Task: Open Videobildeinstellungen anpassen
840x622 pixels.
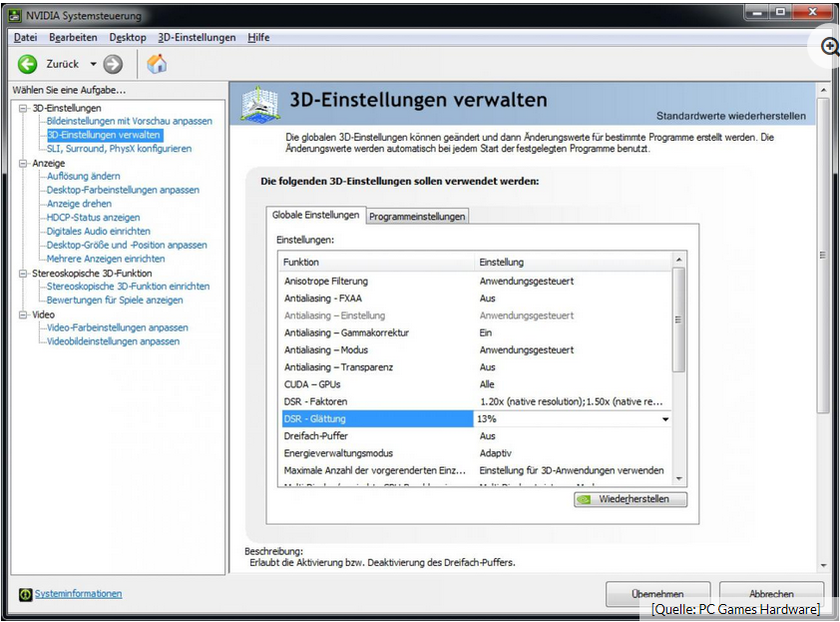Action: click(113, 341)
